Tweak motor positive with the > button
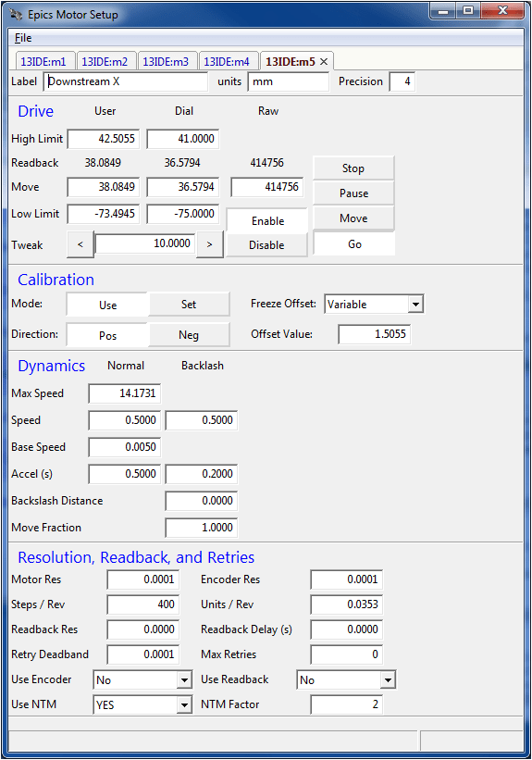This screenshot has height=760, width=532. (209, 244)
